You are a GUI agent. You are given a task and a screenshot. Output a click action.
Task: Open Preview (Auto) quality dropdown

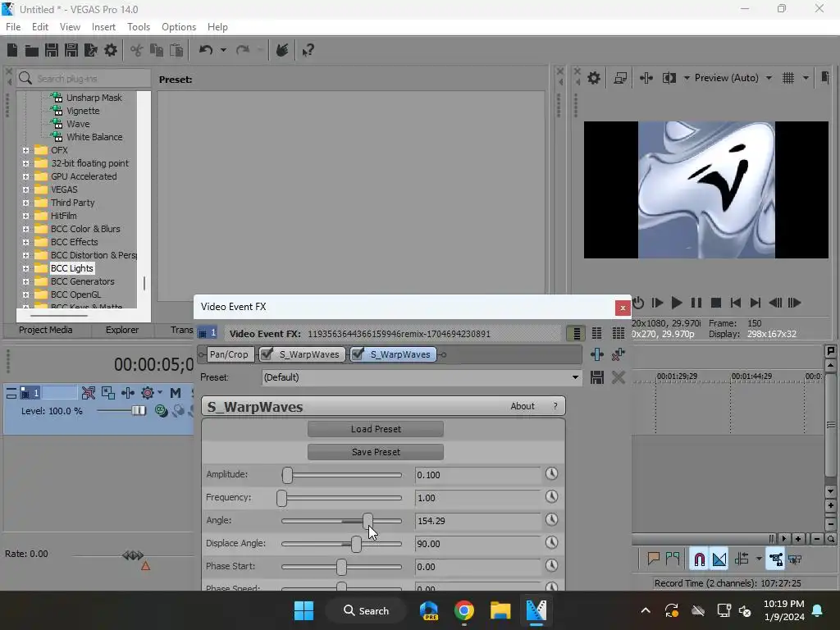point(769,78)
